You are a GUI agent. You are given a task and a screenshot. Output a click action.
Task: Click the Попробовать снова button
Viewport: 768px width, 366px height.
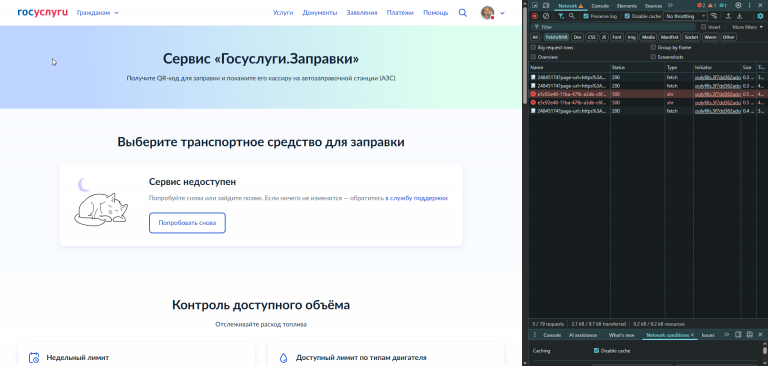click(x=187, y=223)
